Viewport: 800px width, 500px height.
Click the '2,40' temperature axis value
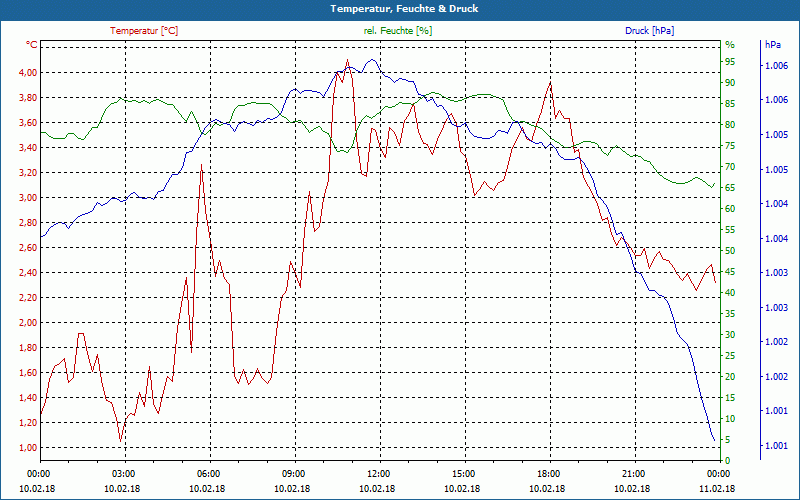click(29, 272)
